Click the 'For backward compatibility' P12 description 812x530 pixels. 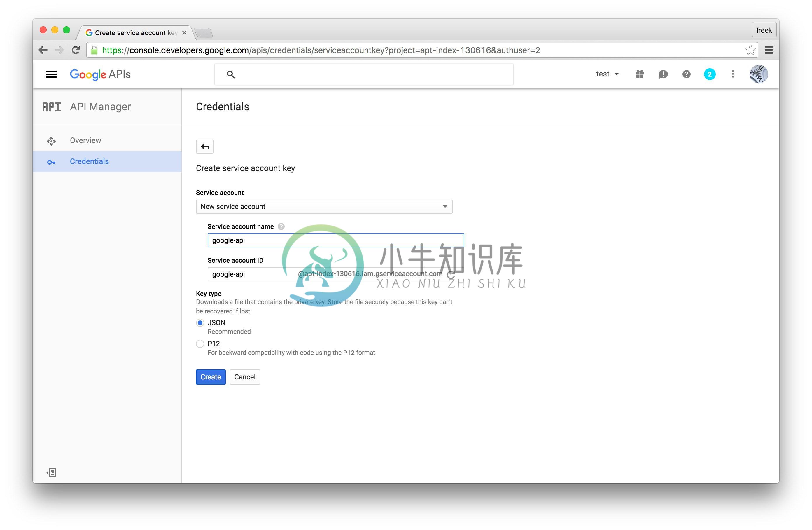click(291, 353)
